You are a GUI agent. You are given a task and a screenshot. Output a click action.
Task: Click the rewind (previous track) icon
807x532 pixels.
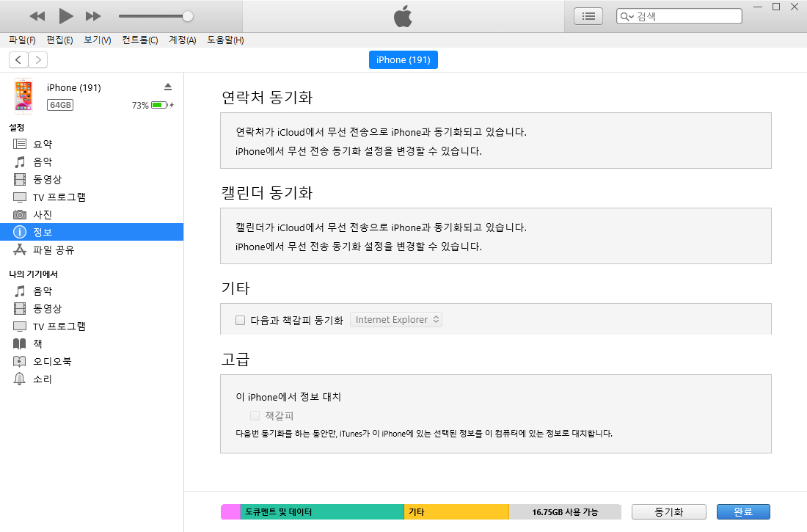click(x=37, y=16)
